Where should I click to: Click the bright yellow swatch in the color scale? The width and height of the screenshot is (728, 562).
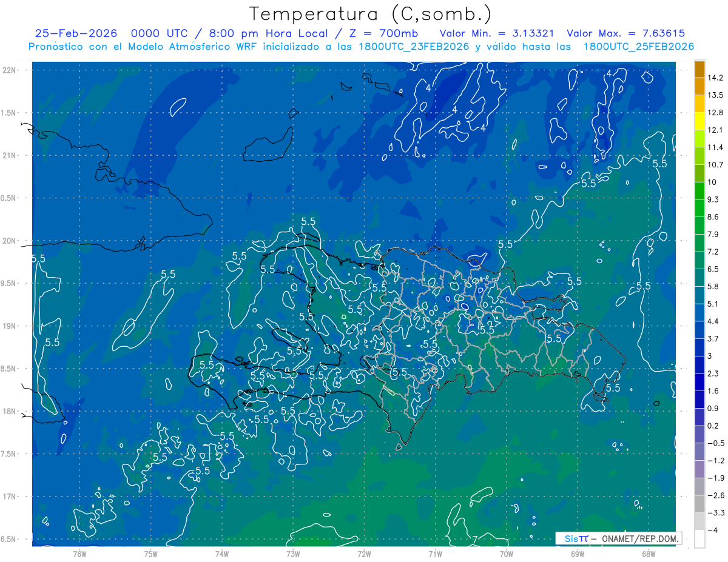coord(699,121)
